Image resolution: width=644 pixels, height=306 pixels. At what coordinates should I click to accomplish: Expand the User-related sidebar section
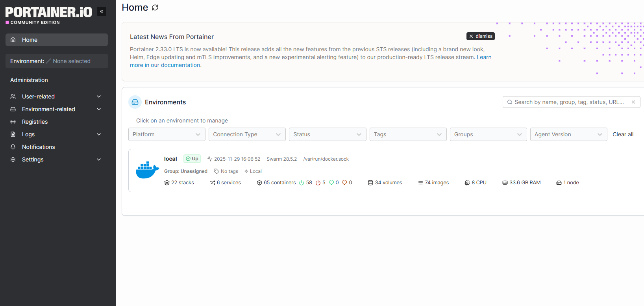click(x=99, y=96)
